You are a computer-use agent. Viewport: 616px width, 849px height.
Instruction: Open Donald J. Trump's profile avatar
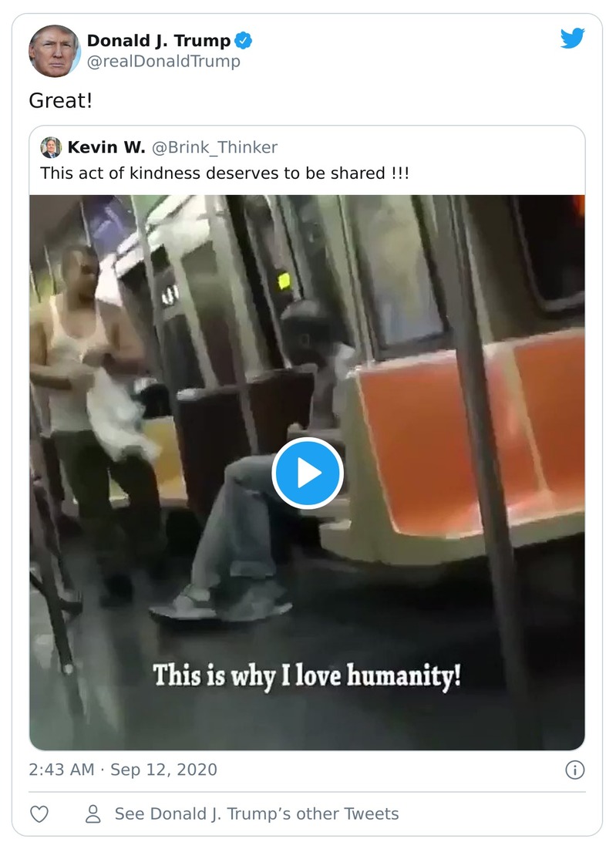54,50
